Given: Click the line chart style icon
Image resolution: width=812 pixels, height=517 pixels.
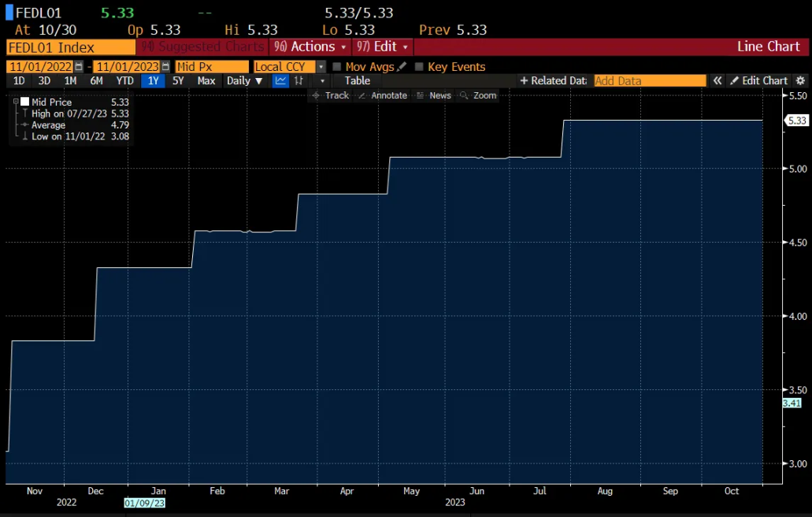Looking at the screenshot, I should point(280,80).
